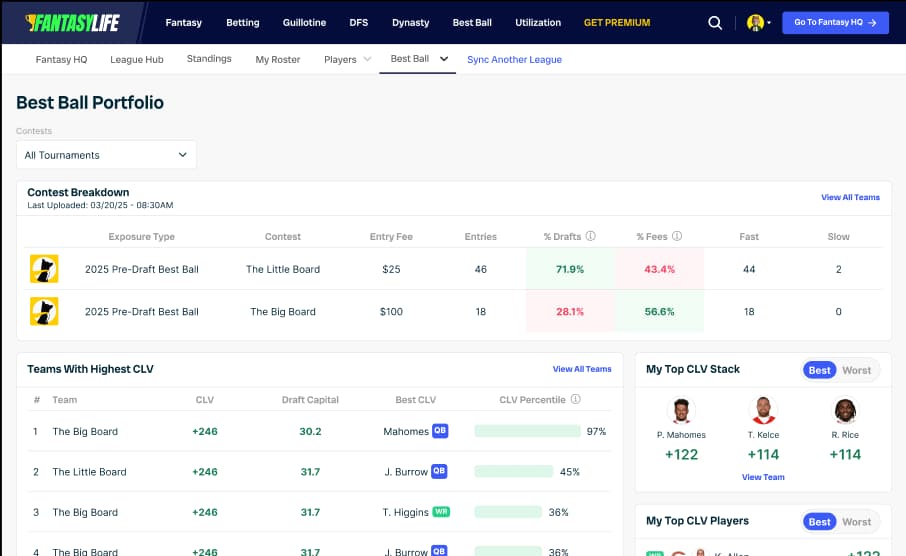Click the % Fees info icon
The width and height of the screenshot is (906, 556).
pos(677,237)
